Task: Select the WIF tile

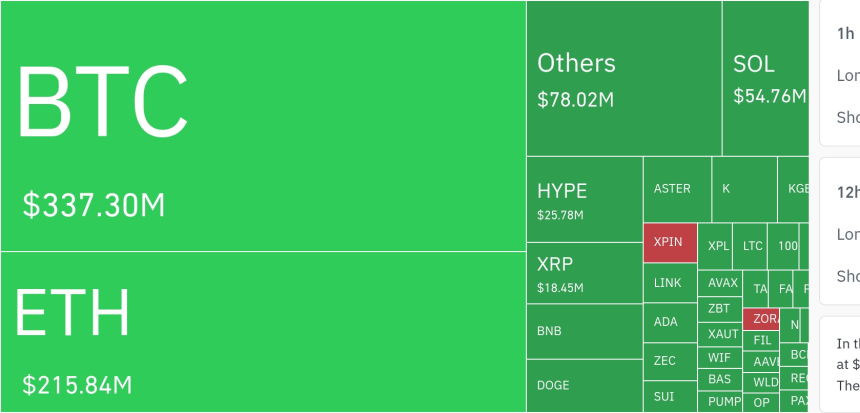Action: pyautogui.click(x=720, y=357)
